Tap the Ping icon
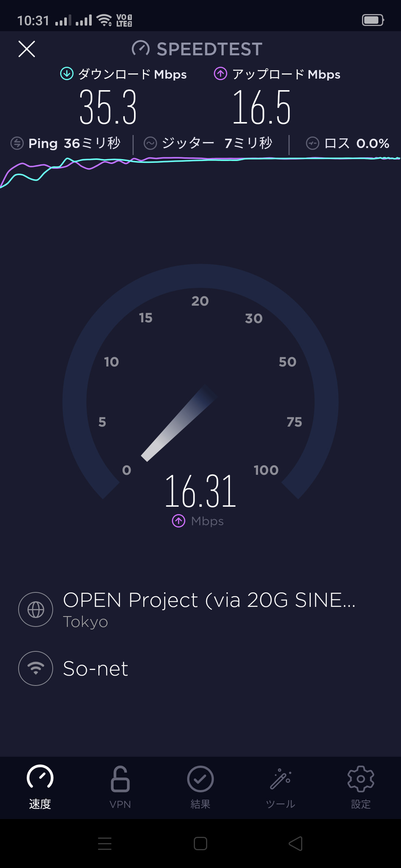Viewport: 401px width, 868px height. (x=17, y=143)
